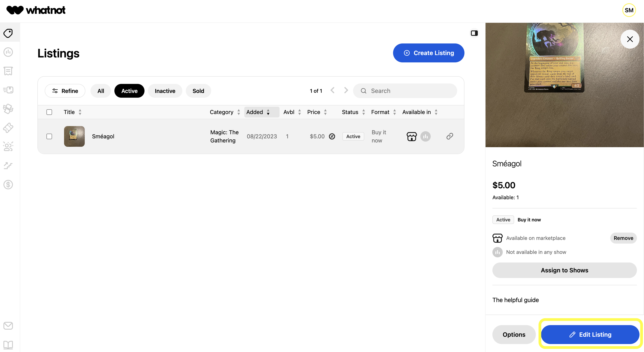The image size is (644, 352).
Task: Click the Sméagol title in table row
Action: tap(103, 136)
